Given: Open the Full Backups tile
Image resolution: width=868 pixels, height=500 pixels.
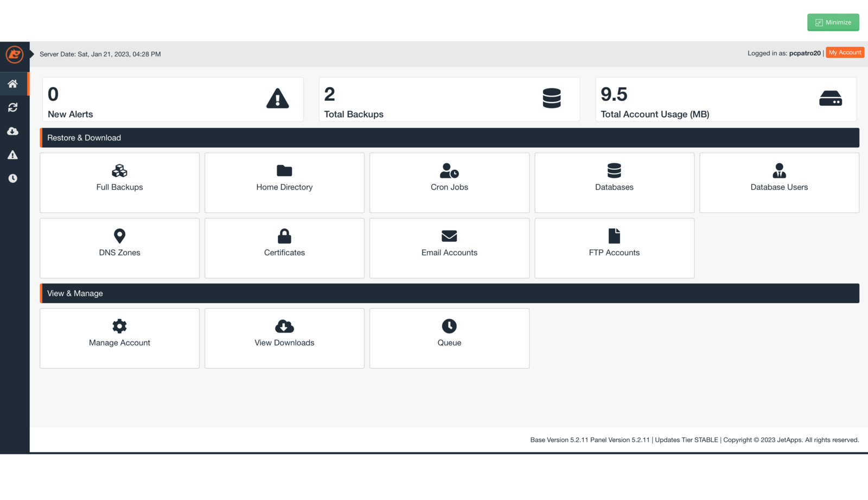Looking at the screenshot, I should [119, 183].
